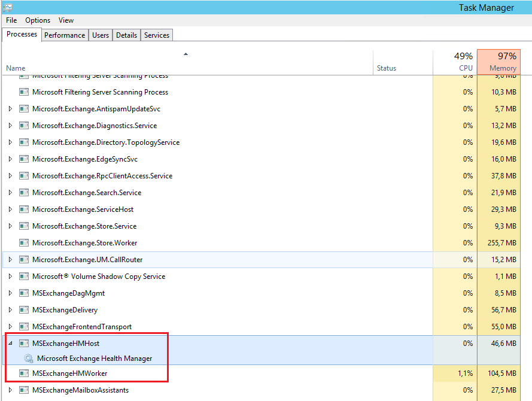Click the 10,3 MB Filtering Server Scanning Process icon
This screenshot has width=532, height=401.
coord(24,92)
